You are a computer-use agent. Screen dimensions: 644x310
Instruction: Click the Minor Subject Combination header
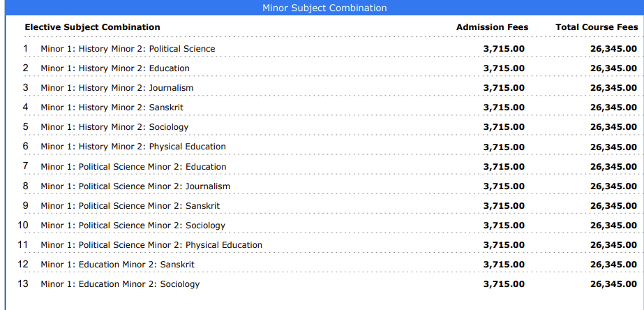pos(324,8)
